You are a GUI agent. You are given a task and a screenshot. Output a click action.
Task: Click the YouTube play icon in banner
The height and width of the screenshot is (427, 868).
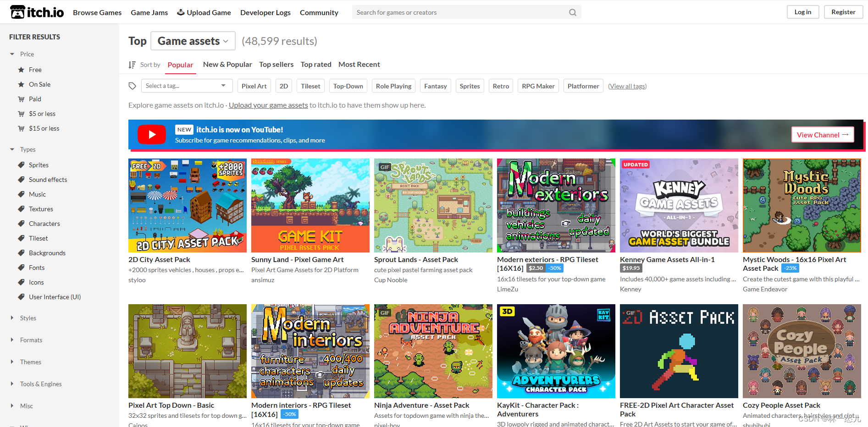click(152, 135)
